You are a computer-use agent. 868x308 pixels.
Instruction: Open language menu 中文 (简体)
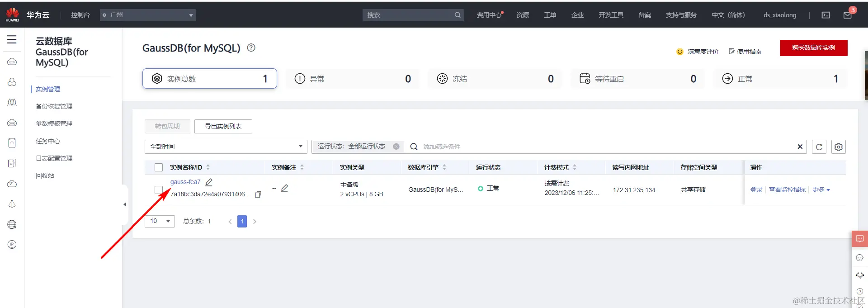point(728,15)
